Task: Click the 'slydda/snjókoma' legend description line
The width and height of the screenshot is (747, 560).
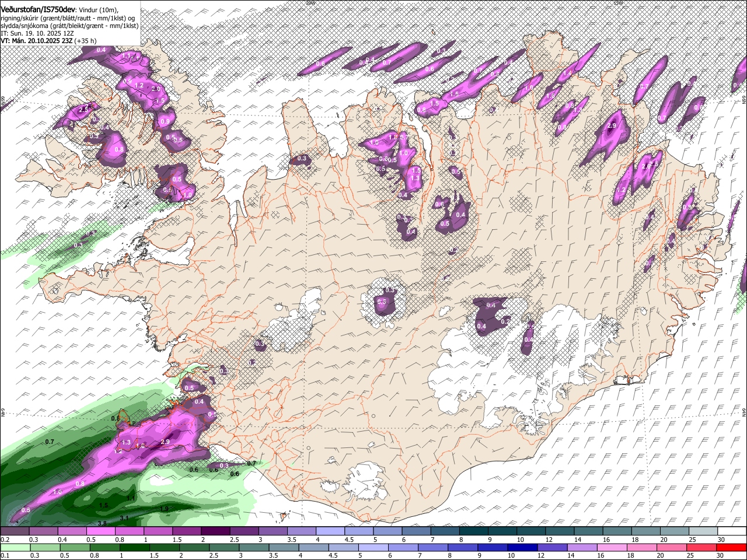Action: 69,26
